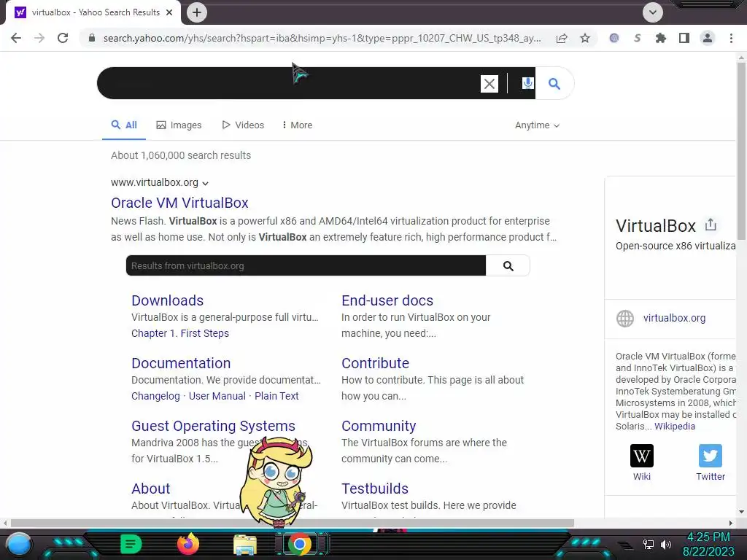747x560 pixels.
Task: Open Chapter 1. First Steps link
Action: point(180,333)
